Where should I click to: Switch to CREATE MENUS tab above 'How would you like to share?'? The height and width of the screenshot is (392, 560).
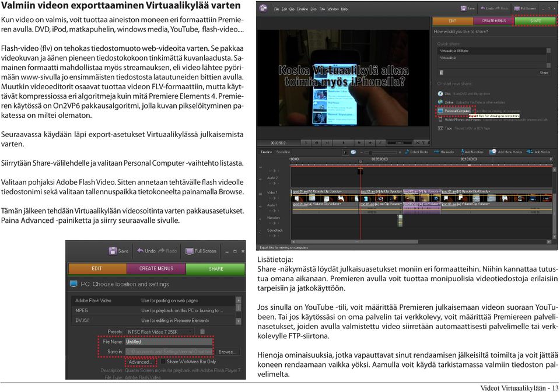(x=494, y=20)
